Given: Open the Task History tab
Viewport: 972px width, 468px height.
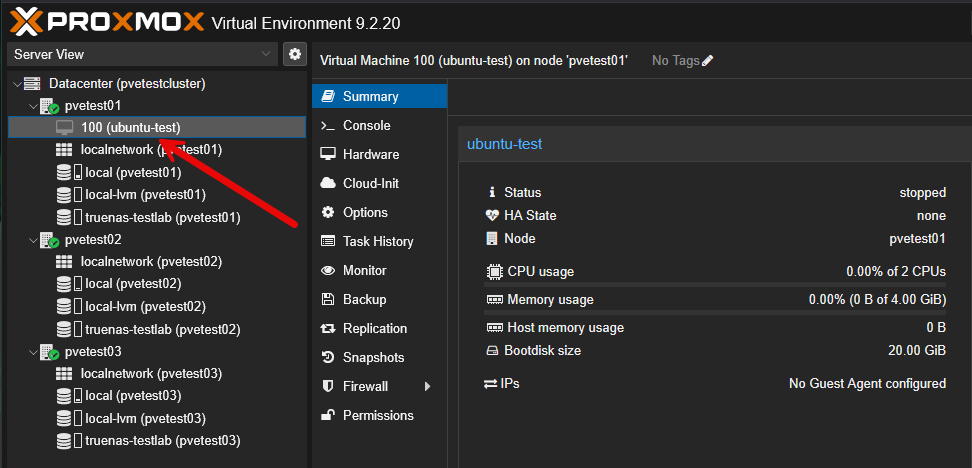Looking at the screenshot, I should point(379,242).
